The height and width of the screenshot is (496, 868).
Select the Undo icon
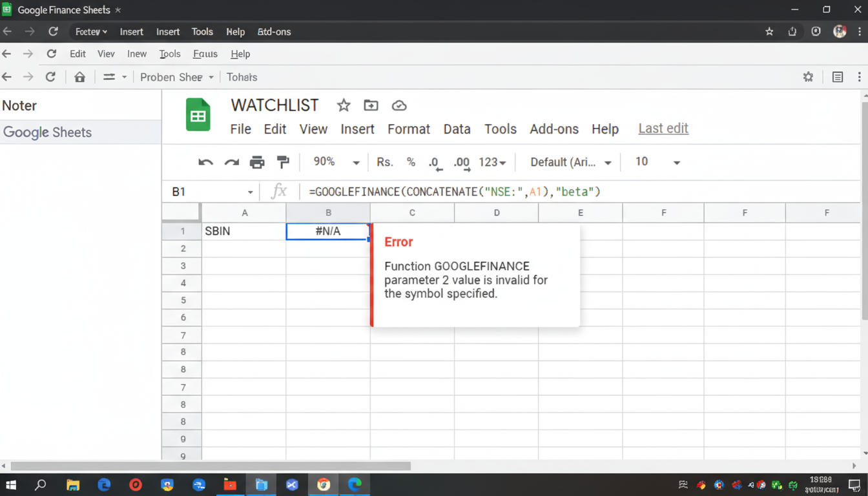pos(205,162)
